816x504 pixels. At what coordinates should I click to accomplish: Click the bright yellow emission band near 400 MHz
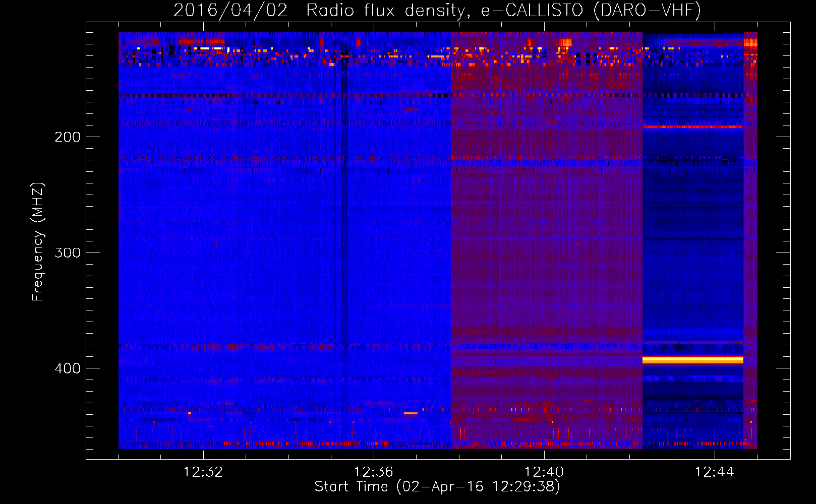692,360
